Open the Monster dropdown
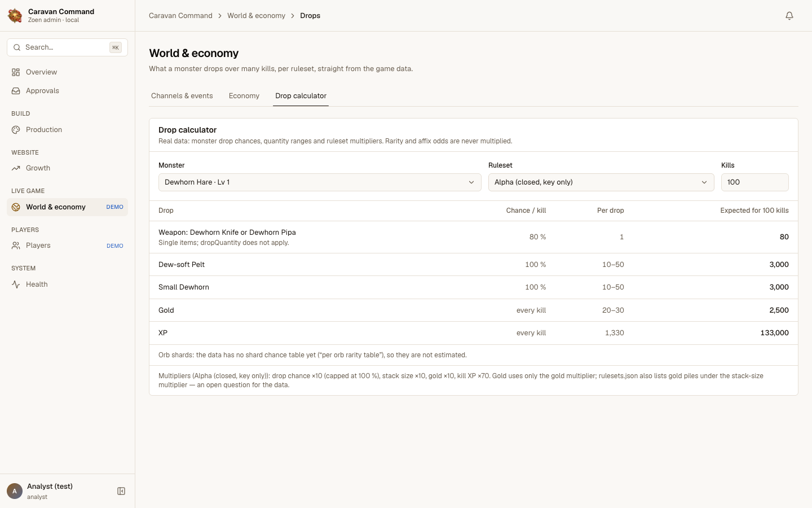The image size is (812, 508). (320, 182)
